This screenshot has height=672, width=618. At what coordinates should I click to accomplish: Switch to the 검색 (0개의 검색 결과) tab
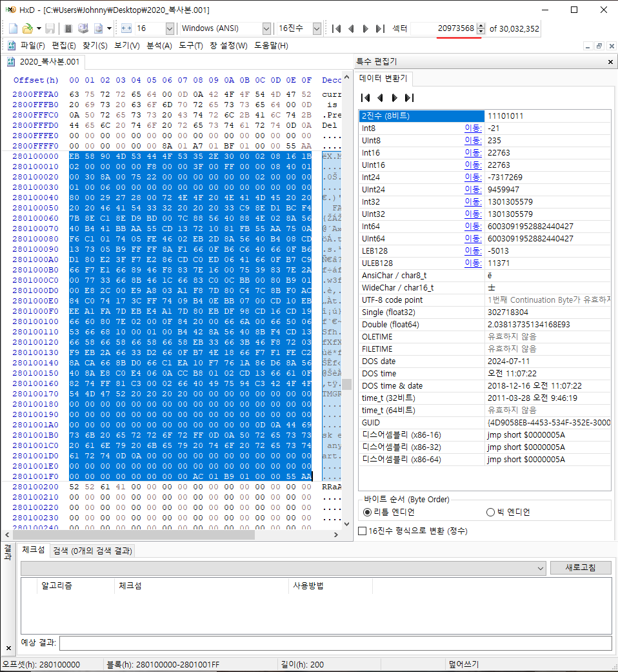[92, 551]
